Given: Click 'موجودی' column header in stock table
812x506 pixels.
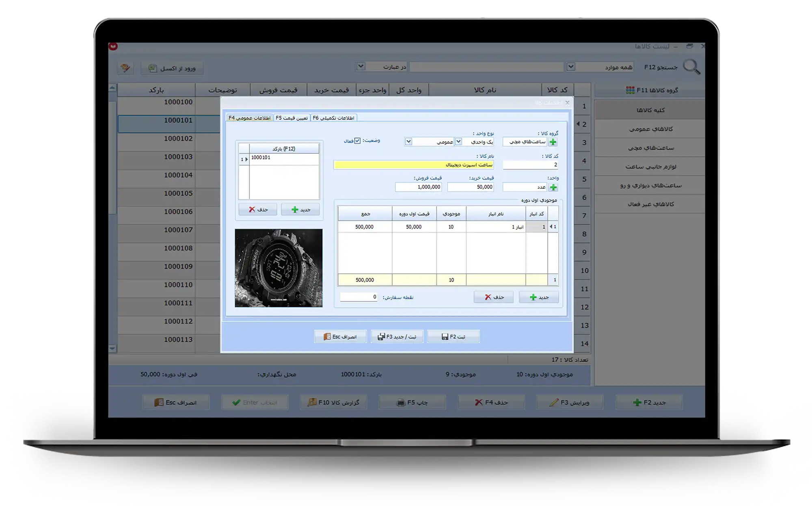Looking at the screenshot, I should [451, 214].
